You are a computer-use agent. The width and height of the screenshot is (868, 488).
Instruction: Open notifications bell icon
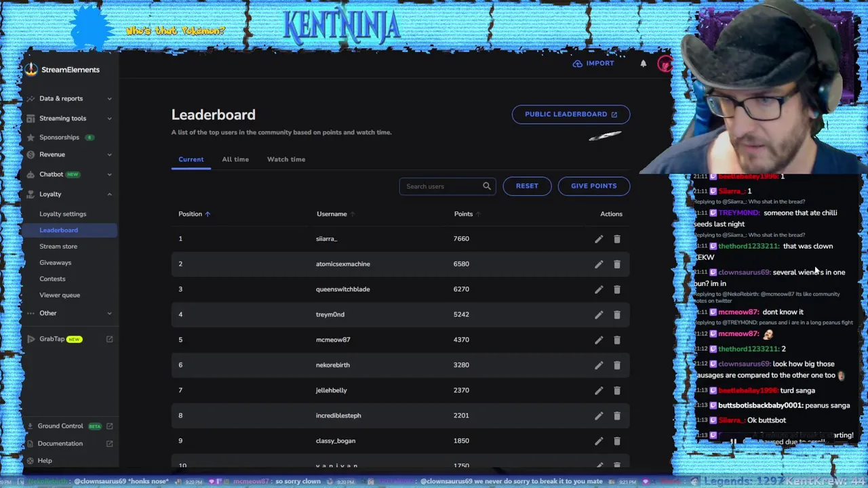(644, 64)
